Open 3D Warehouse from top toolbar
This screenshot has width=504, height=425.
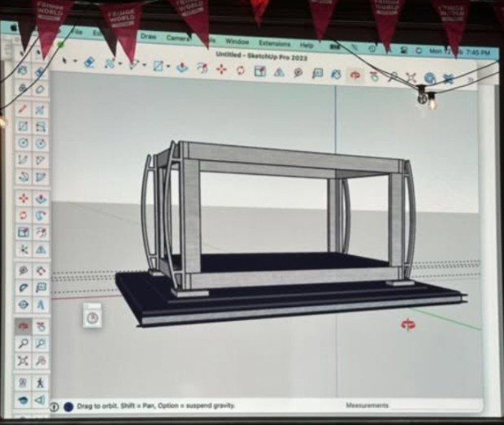click(x=429, y=78)
